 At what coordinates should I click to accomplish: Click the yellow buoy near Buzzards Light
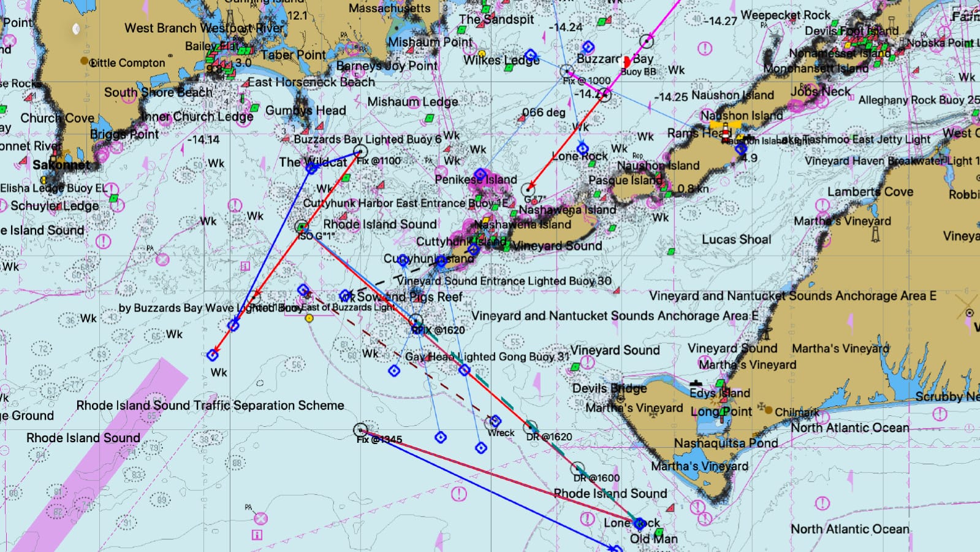[x=310, y=318]
